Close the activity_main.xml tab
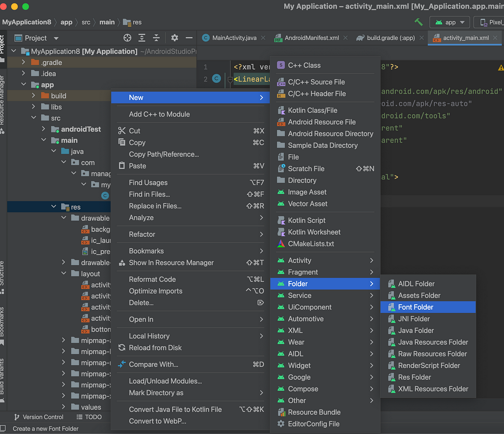 coord(496,38)
